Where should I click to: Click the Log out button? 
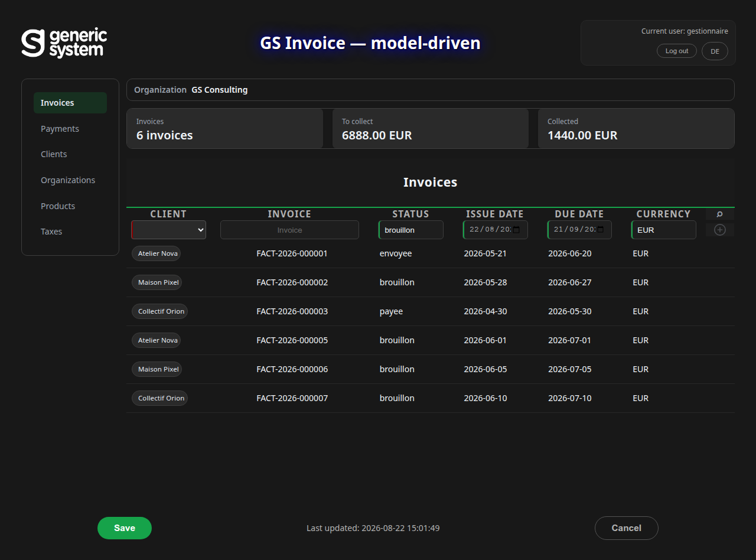click(x=677, y=51)
